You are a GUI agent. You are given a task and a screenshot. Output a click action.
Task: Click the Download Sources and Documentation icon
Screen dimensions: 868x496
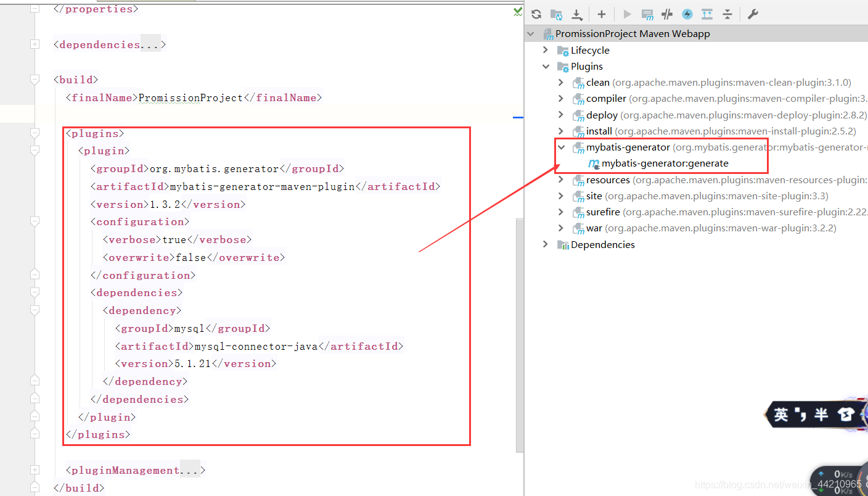click(576, 14)
